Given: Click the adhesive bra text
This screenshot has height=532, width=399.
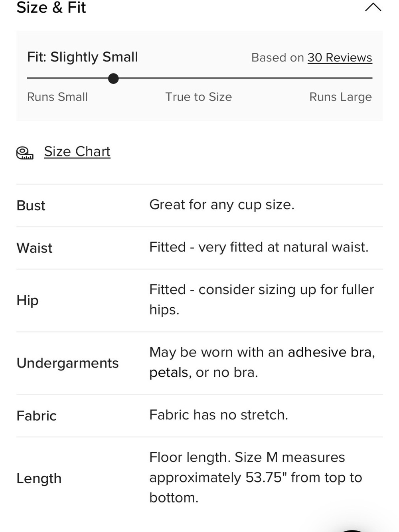Looking at the screenshot, I should [x=331, y=352].
